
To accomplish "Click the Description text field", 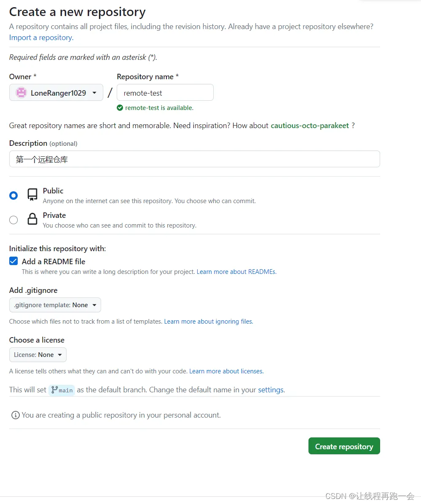I will pyautogui.click(x=195, y=159).
